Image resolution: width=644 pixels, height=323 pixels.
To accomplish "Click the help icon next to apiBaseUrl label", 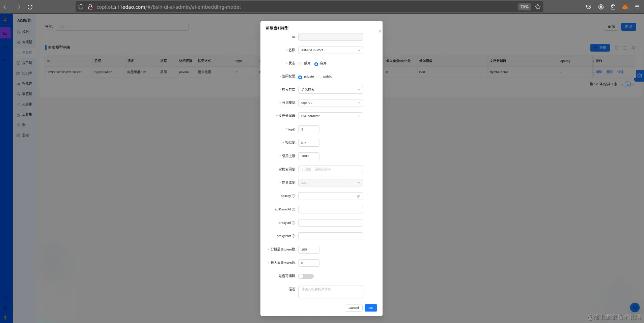I will 293,209.
